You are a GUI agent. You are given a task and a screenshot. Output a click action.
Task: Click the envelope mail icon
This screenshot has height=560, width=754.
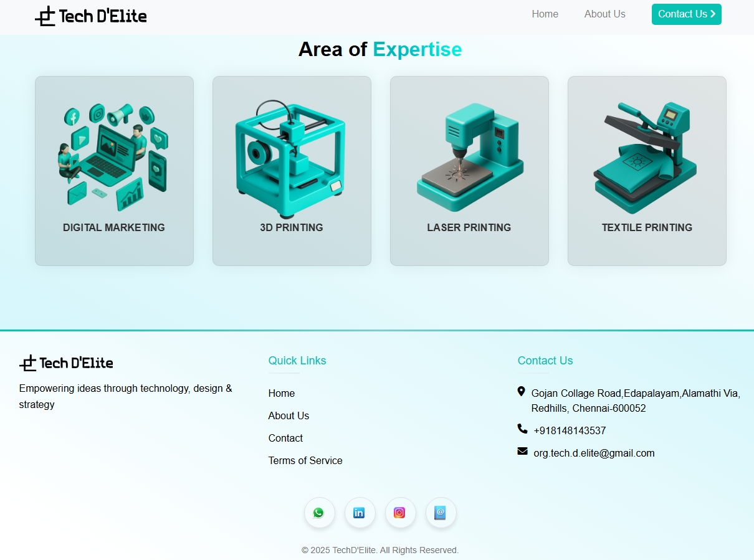(522, 451)
